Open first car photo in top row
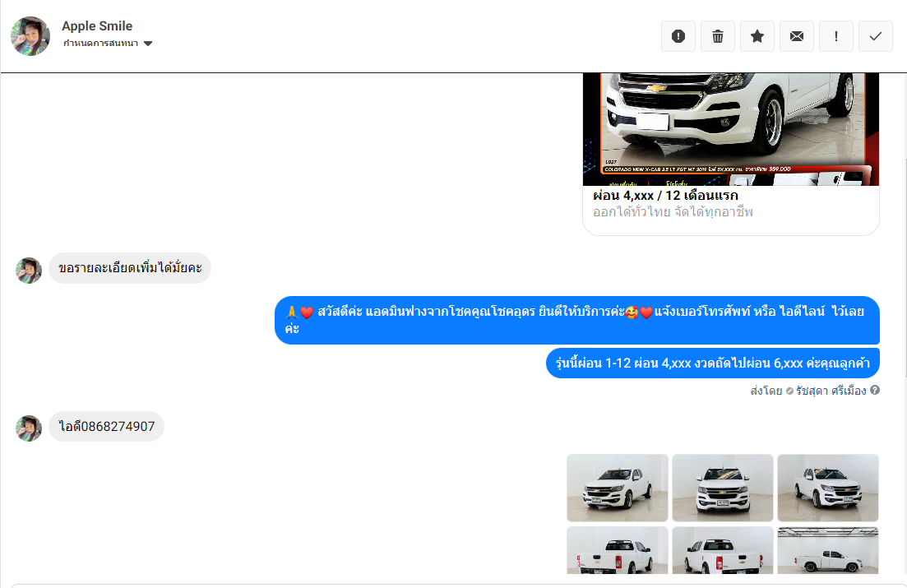The height and width of the screenshot is (588, 907). click(618, 488)
